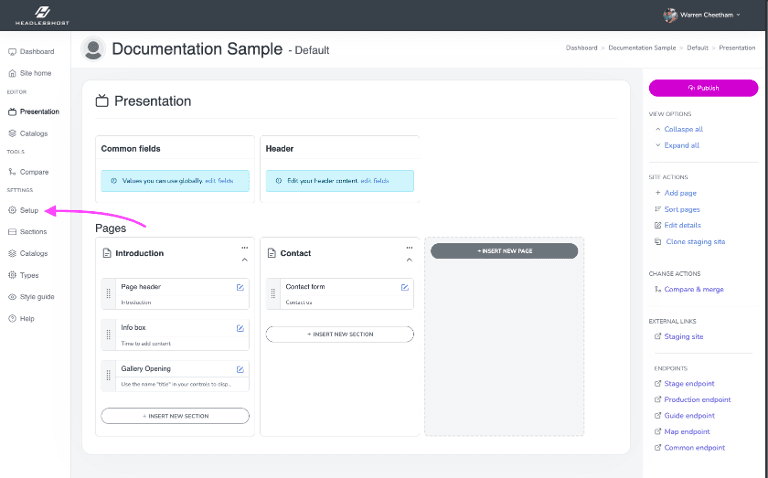Collapse the Introduction page card
The width and height of the screenshot is (768, 478).
pos(244,259)
